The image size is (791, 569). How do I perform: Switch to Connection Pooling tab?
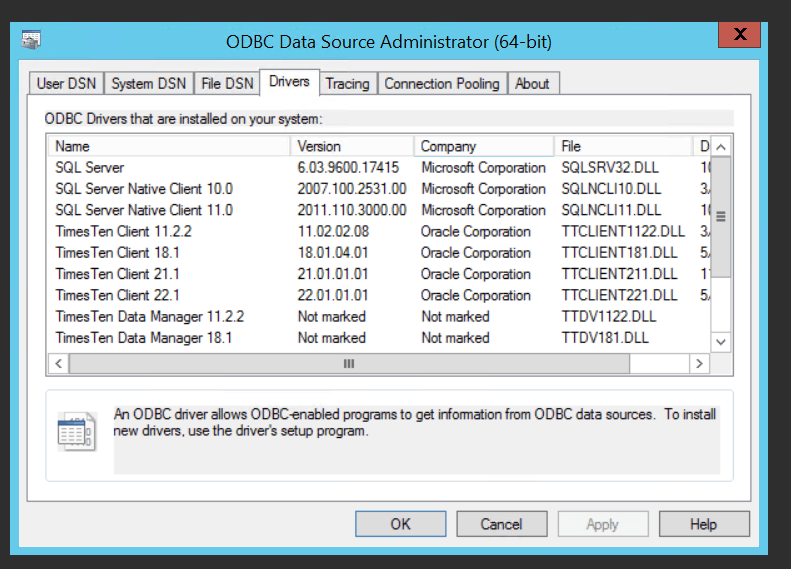(x=442, y=83)
